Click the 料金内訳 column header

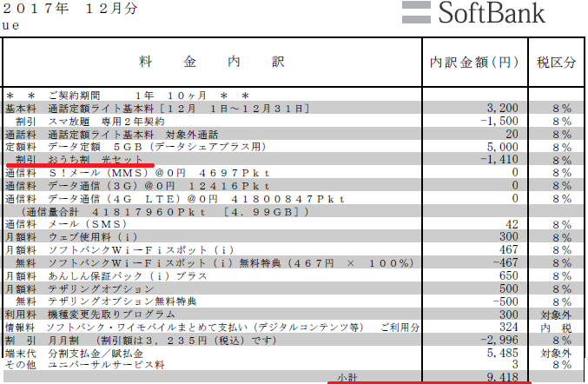(212, 62)
